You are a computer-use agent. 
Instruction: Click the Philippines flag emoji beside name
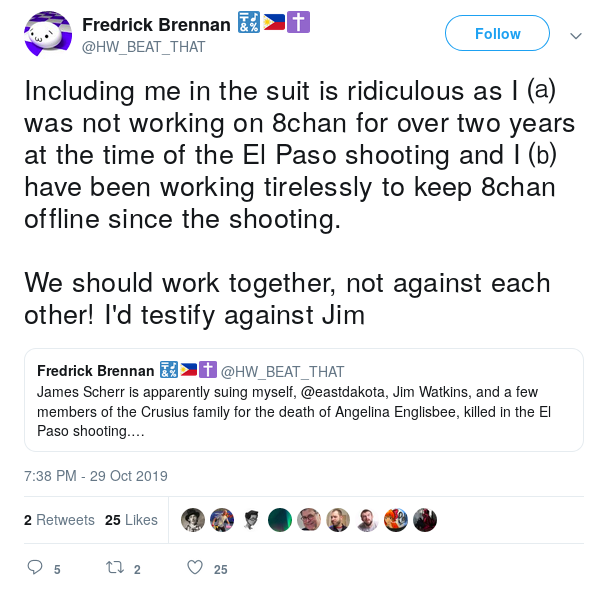coord(274,22)
